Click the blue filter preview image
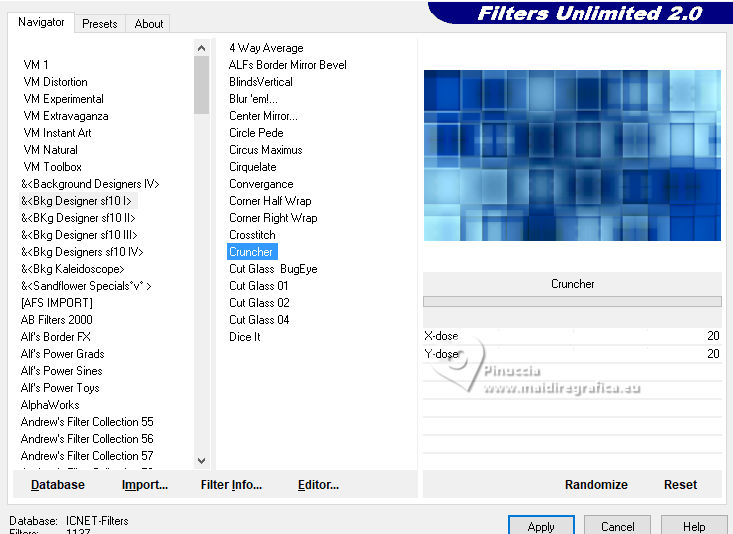Viewport: 733px width, 534px height. point(572,155)
